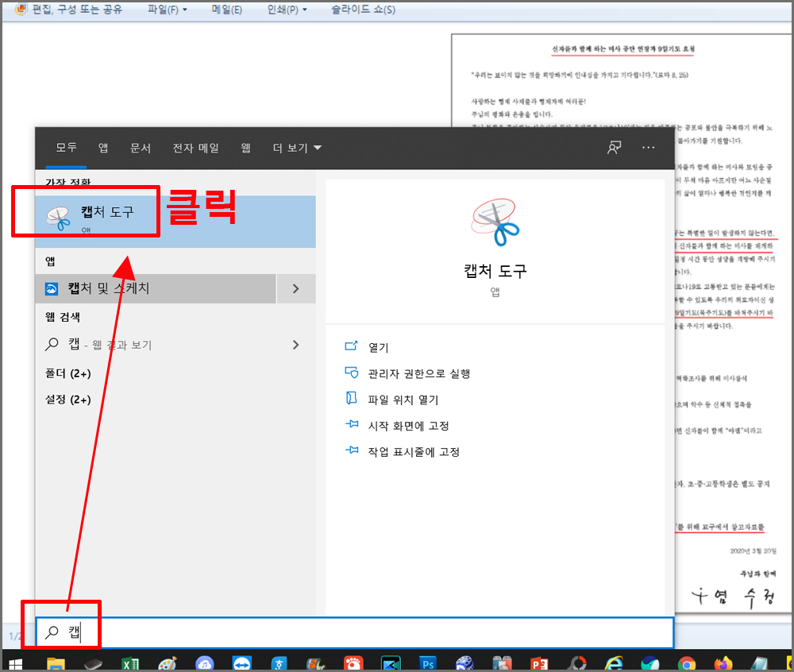Select the 캡처 및 스케치 app result
The image size is (794, 672).
(156, 288)
